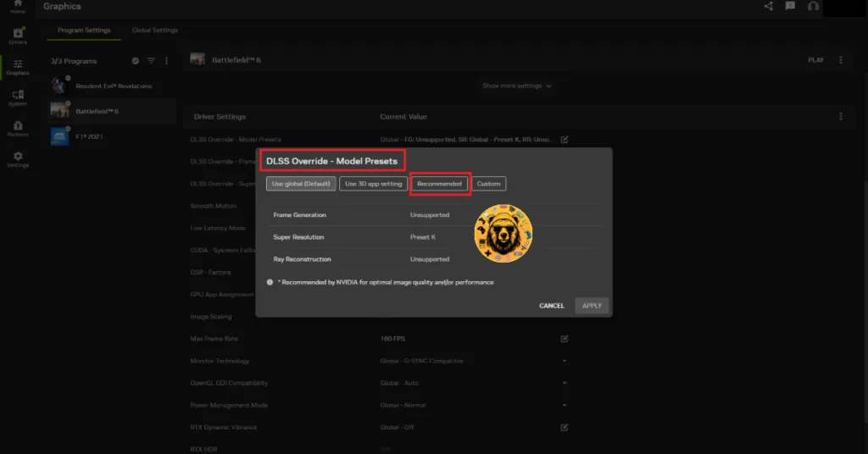Switch to the Program Settings tab

84,30
